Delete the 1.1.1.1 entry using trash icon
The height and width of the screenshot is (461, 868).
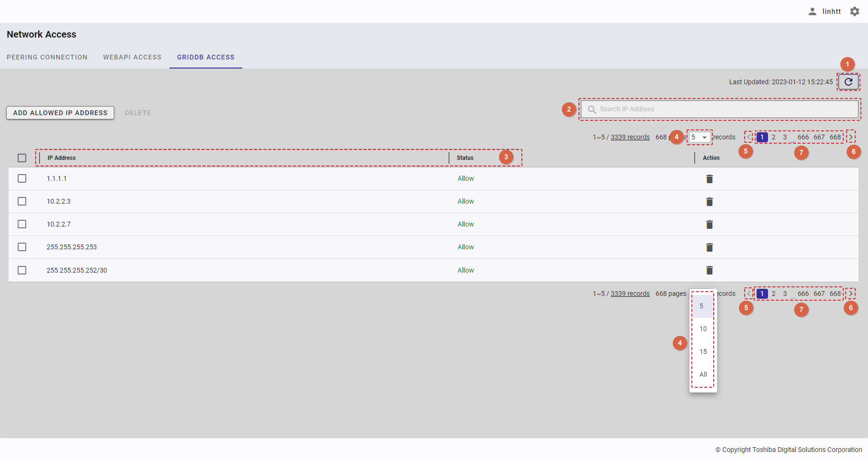[709, 179]
